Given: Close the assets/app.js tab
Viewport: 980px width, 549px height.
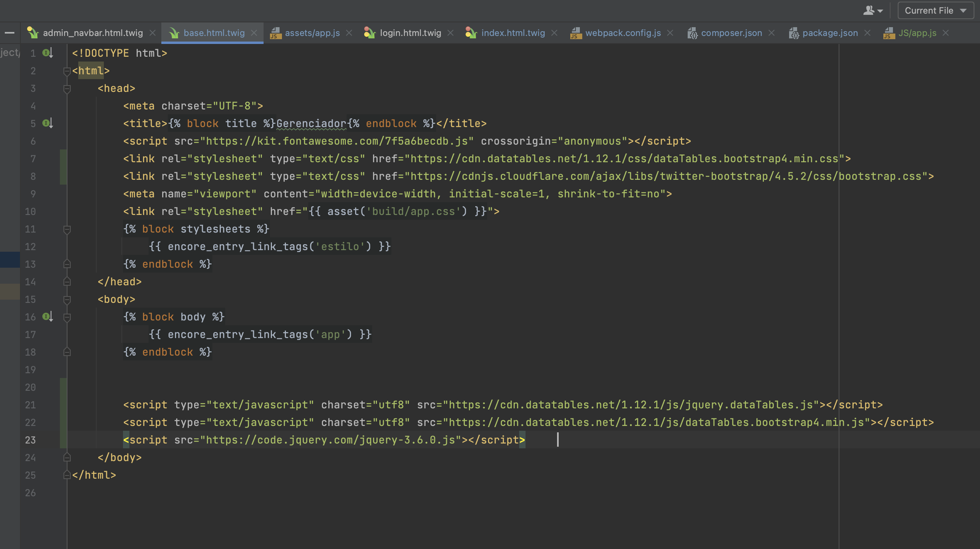Looking at the screenshot, I should tap(349, 33).
